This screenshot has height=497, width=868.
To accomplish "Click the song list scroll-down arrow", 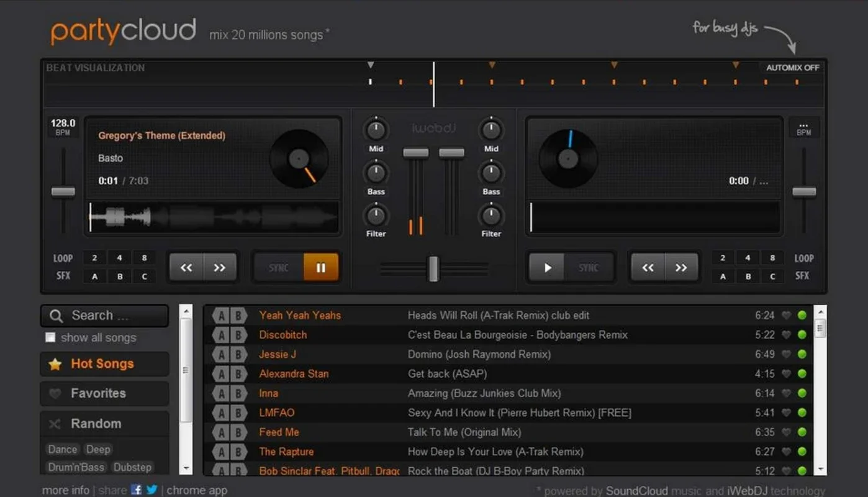I will click(820, 470).
